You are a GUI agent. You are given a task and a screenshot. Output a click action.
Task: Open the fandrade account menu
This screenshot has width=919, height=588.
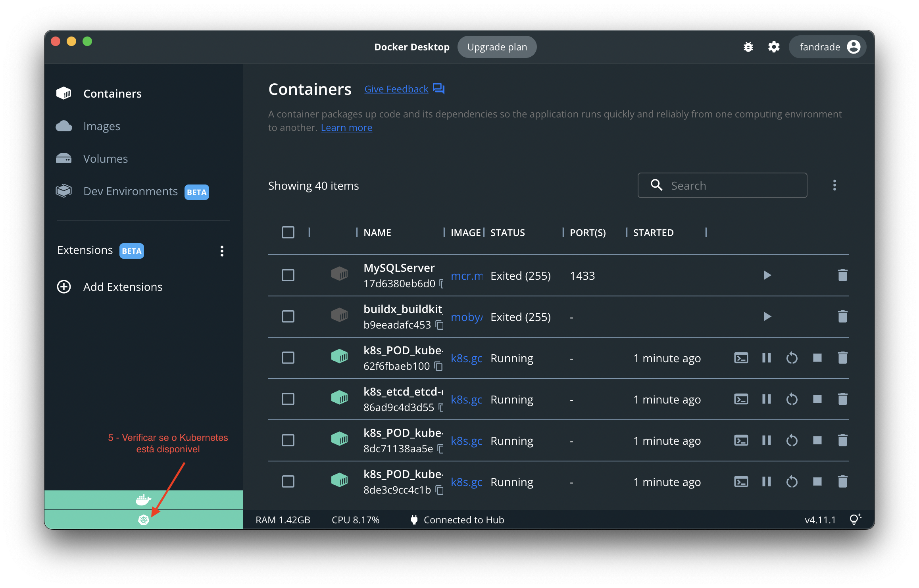click(828, 47)
